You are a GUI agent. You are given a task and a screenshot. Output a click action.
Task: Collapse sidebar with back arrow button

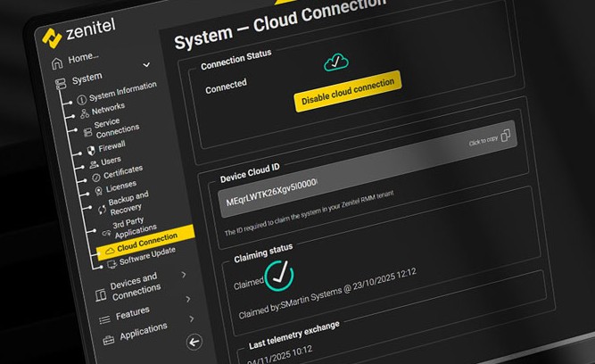click(x=194, y=343)
